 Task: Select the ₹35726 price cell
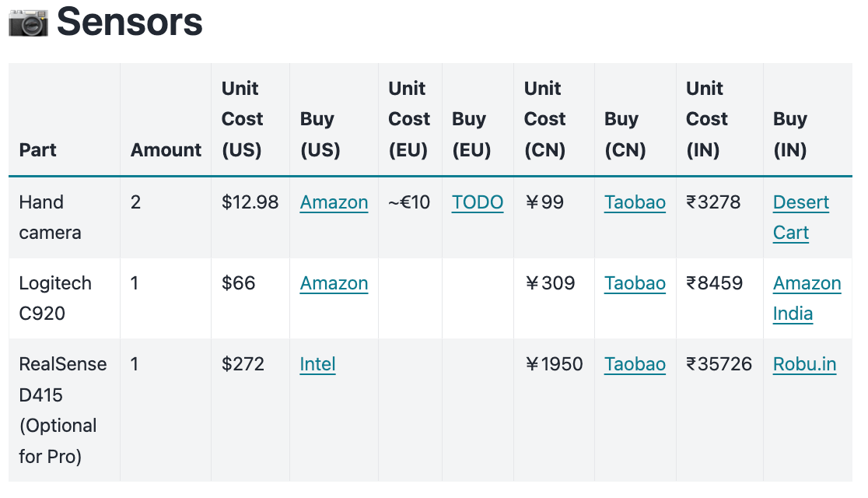[719, 364]
